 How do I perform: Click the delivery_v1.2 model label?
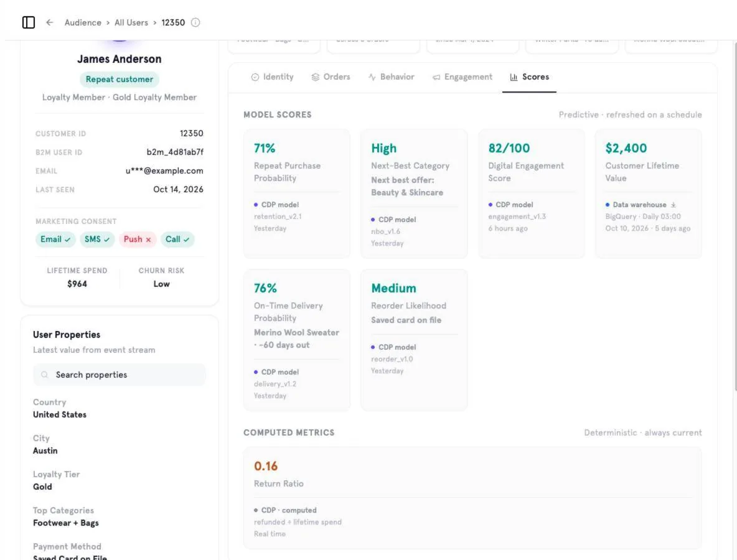[x=275, y=384]
